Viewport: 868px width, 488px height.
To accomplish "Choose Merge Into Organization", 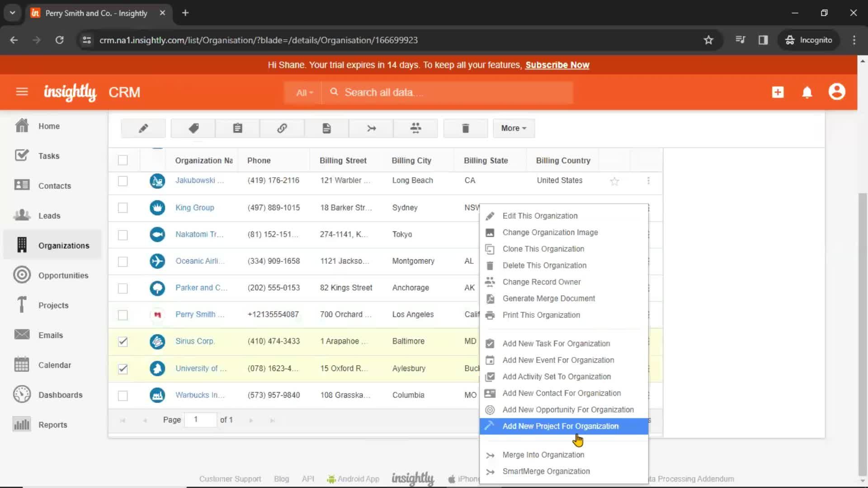I will pyautogui.click(x=564, y=455).
